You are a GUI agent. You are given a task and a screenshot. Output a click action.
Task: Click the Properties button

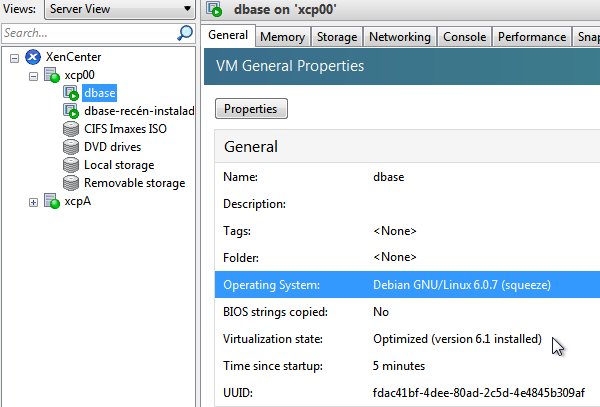[251, 109]
